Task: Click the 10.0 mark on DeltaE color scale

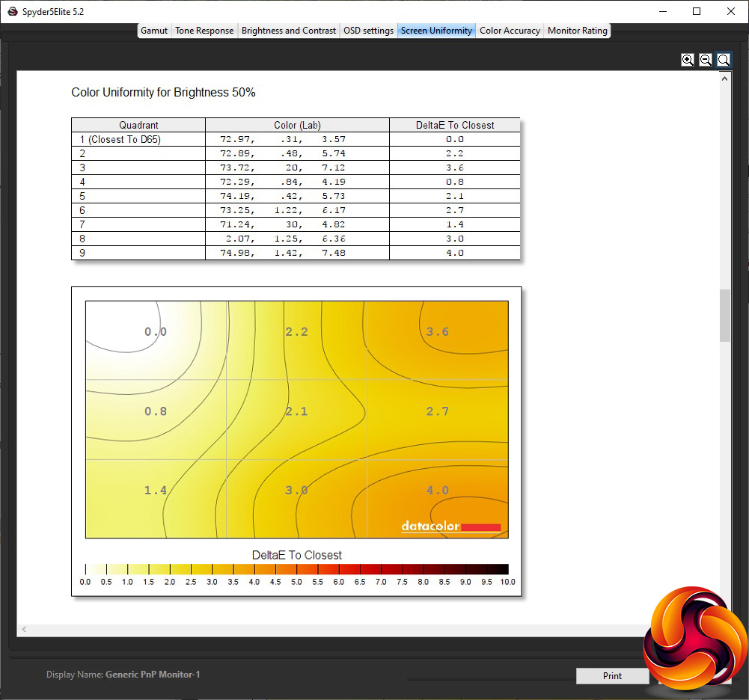Action: [508, 582]
